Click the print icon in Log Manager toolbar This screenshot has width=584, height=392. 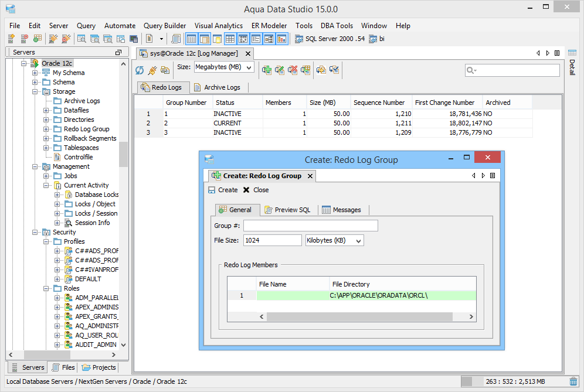(165, 70)
